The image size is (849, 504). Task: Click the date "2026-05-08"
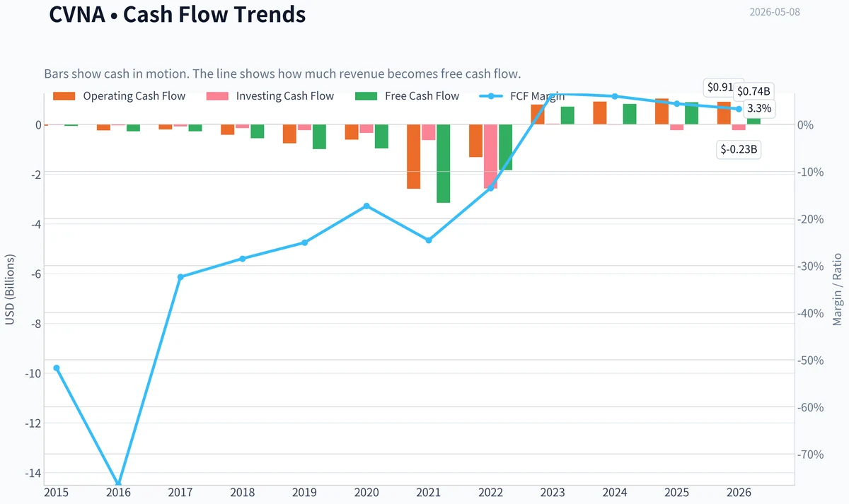[775, 12]
